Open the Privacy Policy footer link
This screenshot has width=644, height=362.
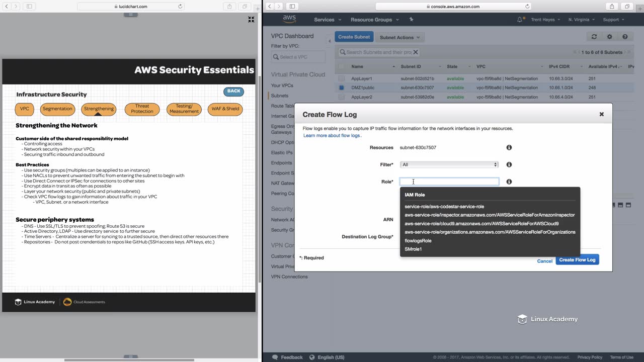click(590, 357)
